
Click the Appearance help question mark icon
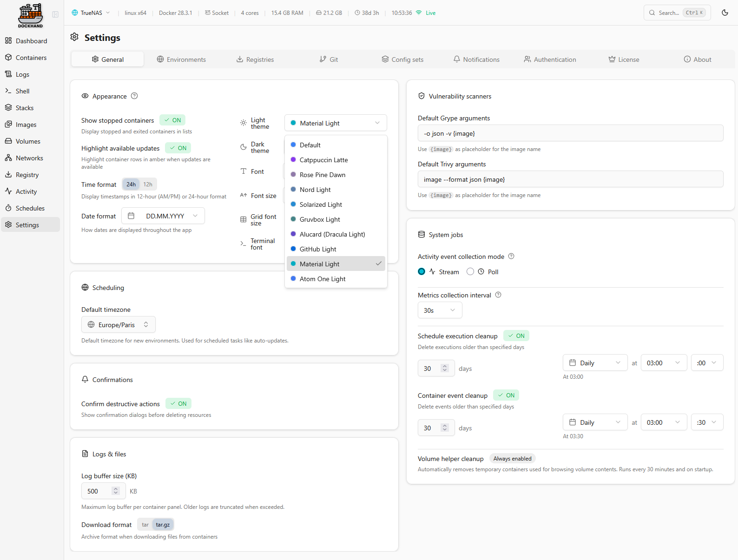tap(134, 96)
